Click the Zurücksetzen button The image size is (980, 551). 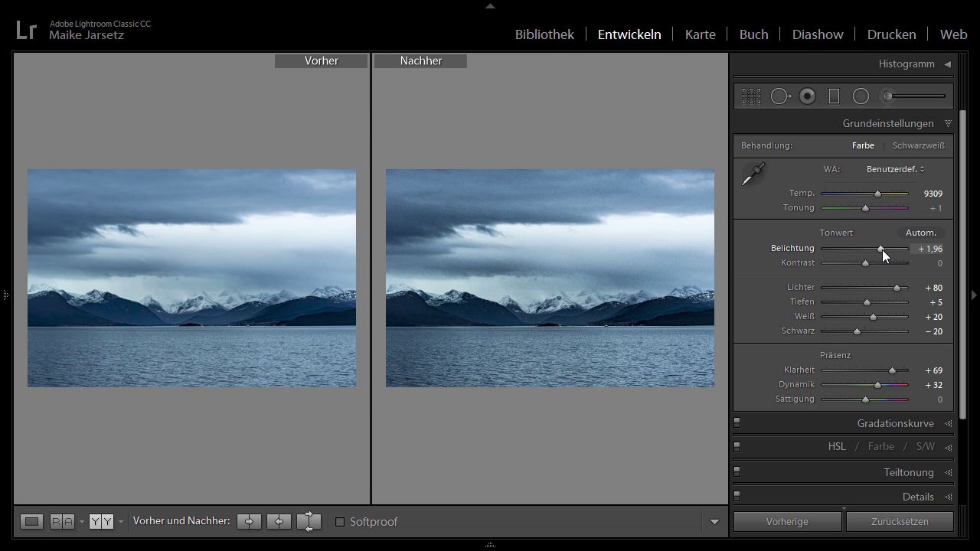(x=900, y=521)
